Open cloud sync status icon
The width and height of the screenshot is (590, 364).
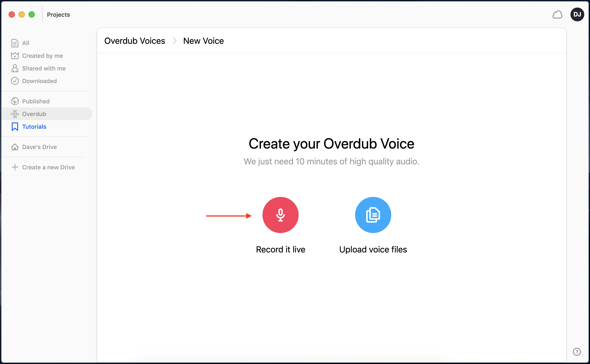pos(557,14)
